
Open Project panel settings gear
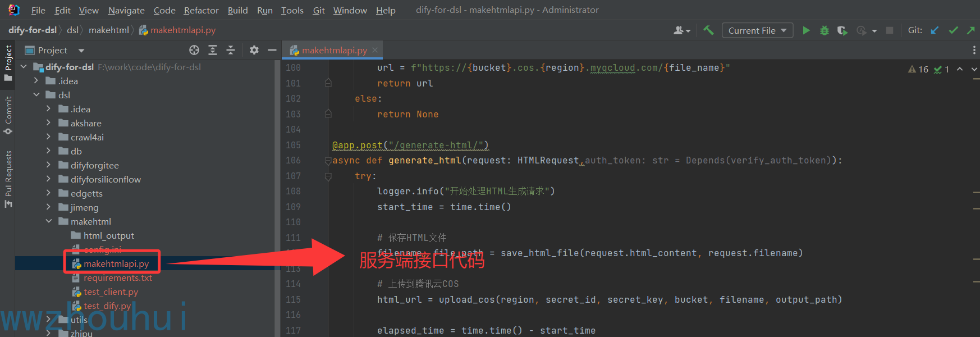click(254, 50)
